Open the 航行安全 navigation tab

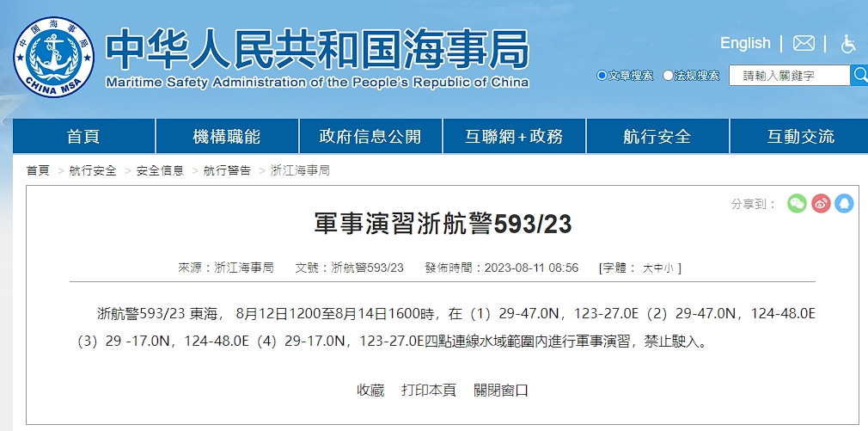[x=657, y=136]
